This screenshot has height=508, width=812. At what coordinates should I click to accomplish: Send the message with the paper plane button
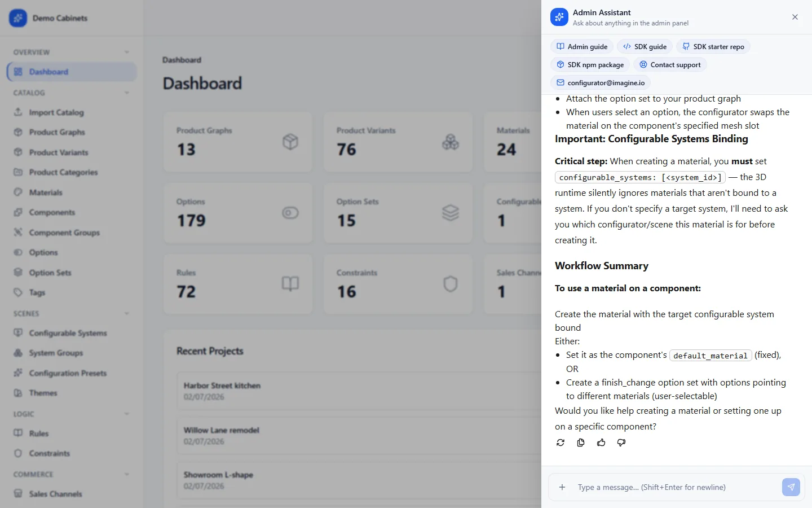coord(791,487)
